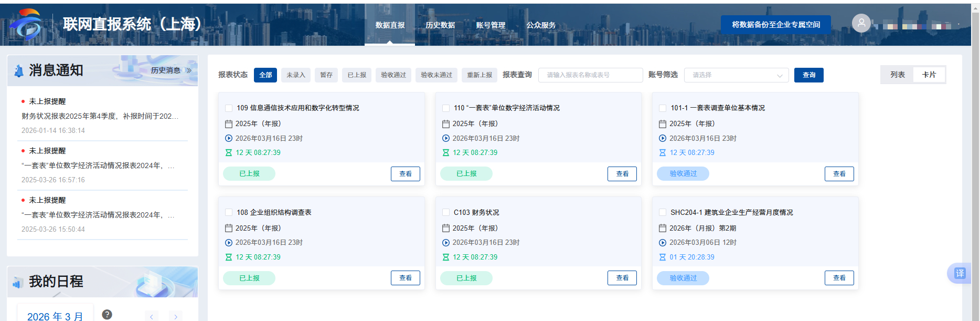Open the user avatar icon
The image size is (980, 321).
tap(861, 23)
